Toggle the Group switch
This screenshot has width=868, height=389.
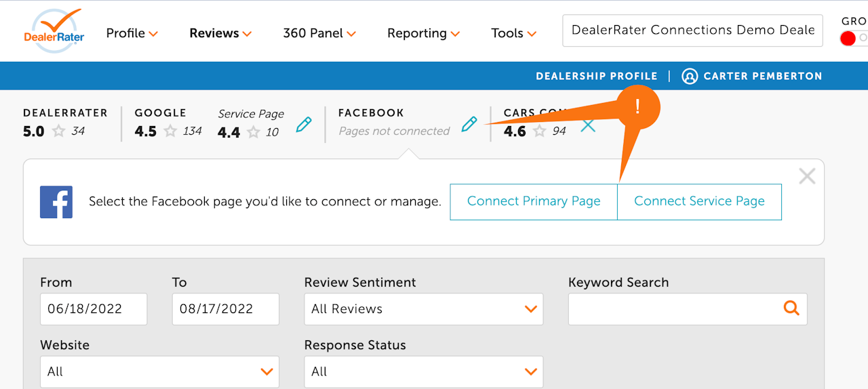click(853, 39)
